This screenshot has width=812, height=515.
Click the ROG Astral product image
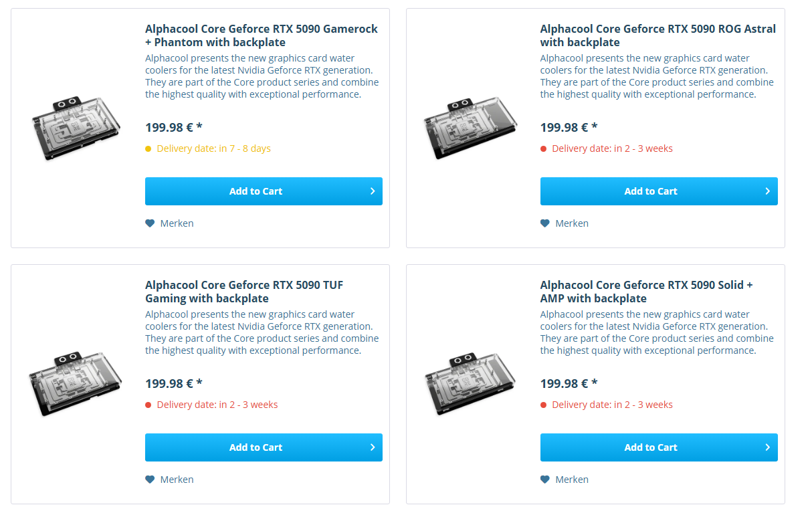tap(471, 128)
